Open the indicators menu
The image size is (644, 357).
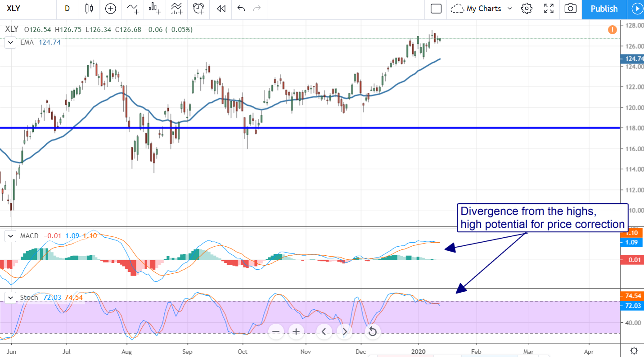coord(133,9)
